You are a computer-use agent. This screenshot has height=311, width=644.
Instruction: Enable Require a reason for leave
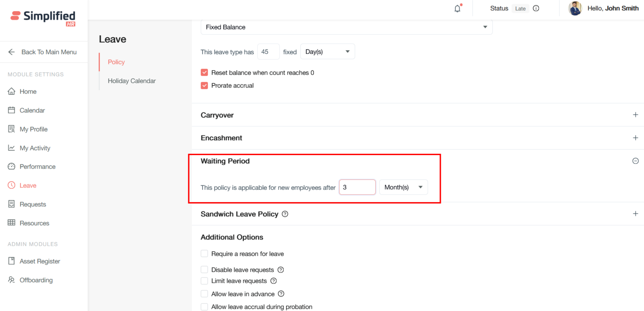tap(204, 254)
